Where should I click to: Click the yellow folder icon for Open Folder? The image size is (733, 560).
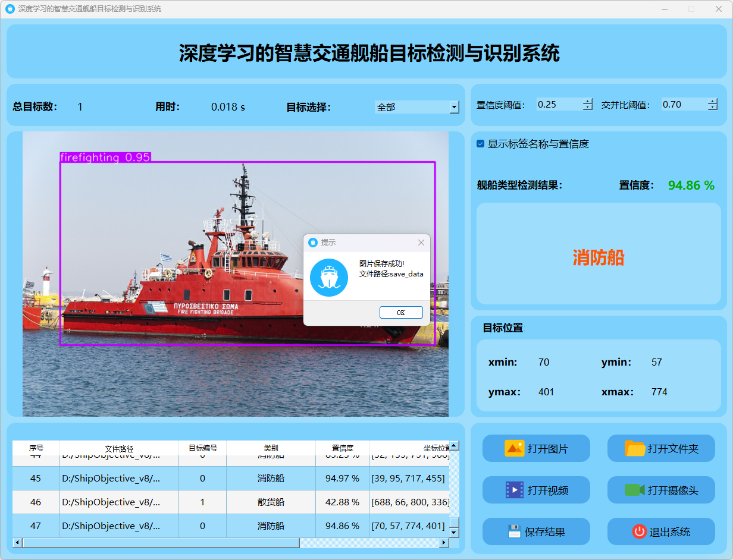[635, 448]
